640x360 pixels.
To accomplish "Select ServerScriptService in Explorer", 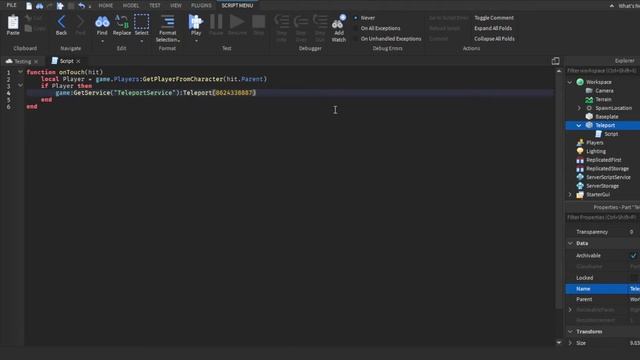I will [x=608, y=177].
